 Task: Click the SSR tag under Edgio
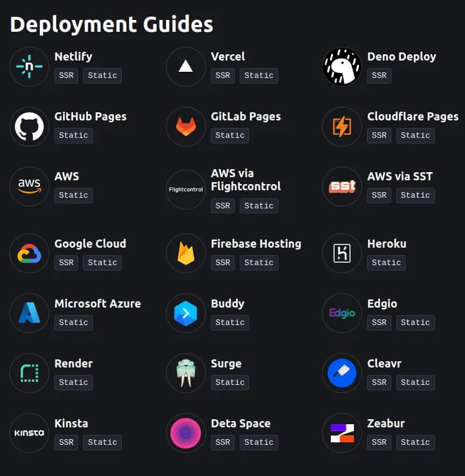coord(379,323)
